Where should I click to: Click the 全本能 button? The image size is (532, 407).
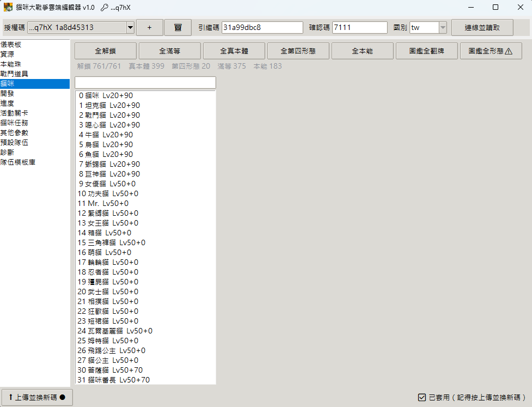(362, 51)
